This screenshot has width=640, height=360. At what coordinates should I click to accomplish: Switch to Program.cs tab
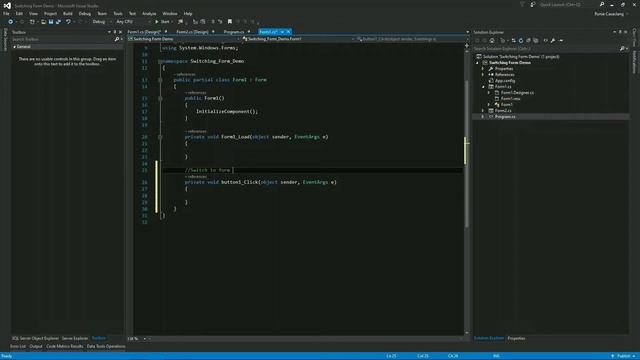click(234, 32)
